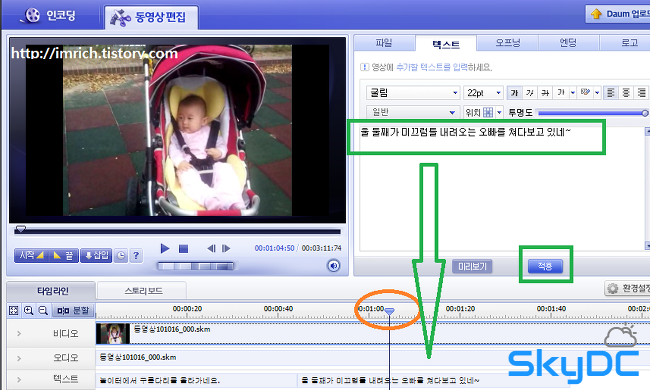Open the 22pt font size dropdown
Viewport: 650px width, 390px height.
point(483,93)
